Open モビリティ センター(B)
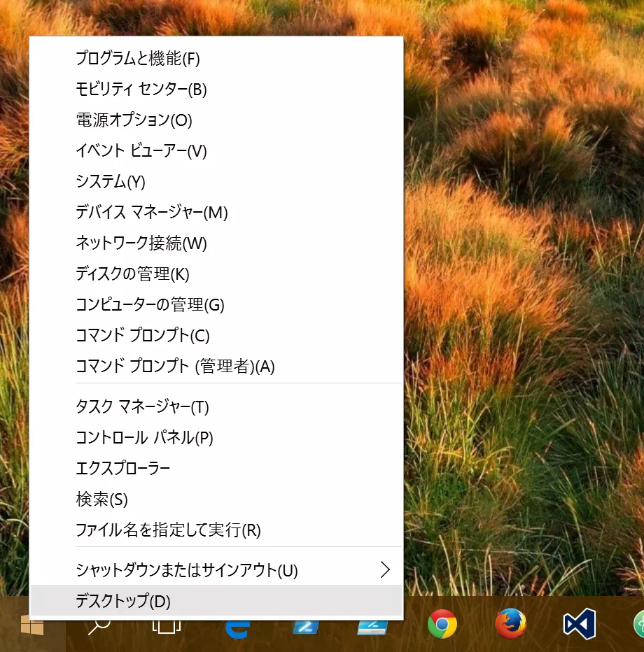644x652 pixels. 141,90
